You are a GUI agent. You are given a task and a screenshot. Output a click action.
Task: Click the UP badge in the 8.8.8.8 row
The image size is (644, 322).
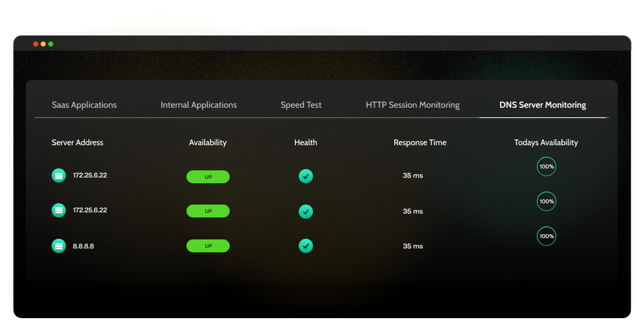[x=208, y=246]
